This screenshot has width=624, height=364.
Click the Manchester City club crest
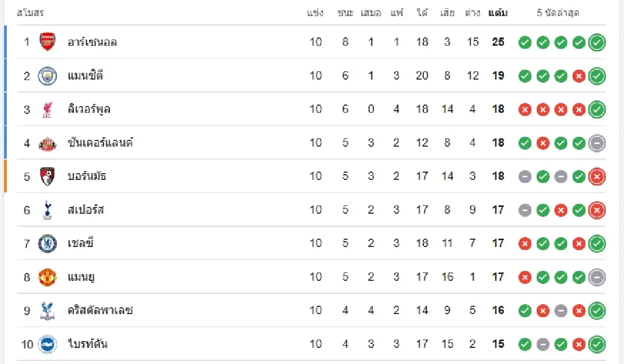click(x=47, y=76)
